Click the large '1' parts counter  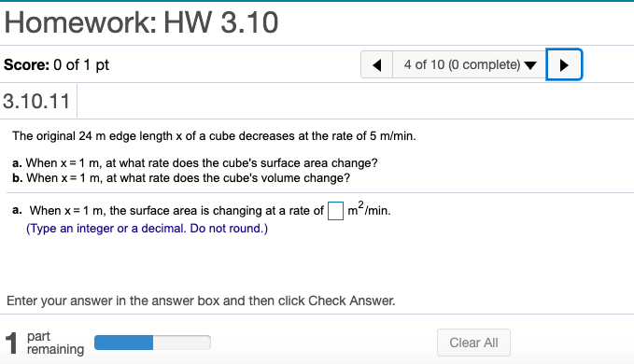pos(12,343)
